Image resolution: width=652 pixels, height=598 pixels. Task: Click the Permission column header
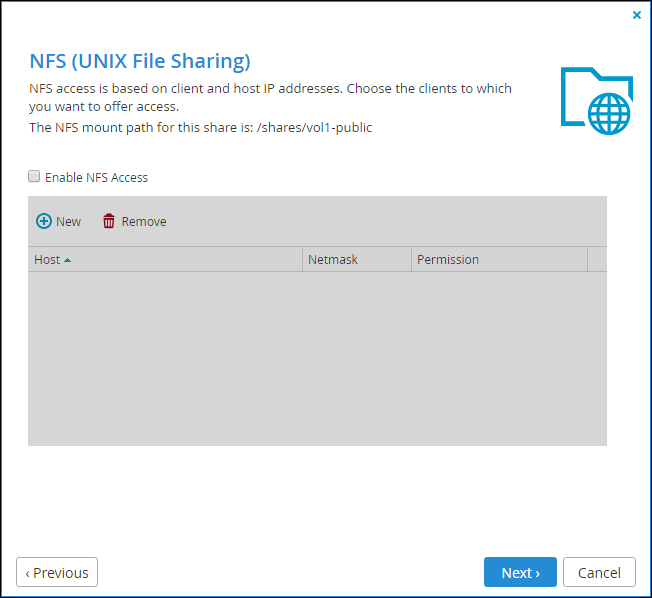pyautogui.click(x=499, y=259)
